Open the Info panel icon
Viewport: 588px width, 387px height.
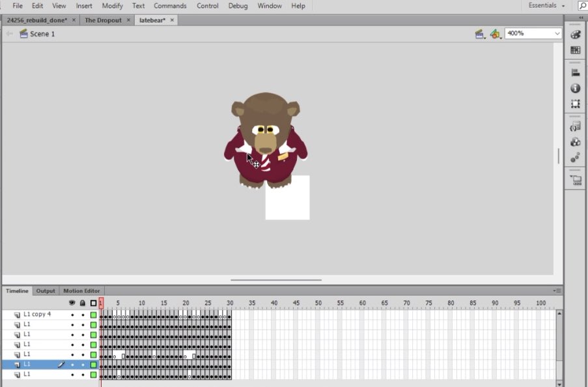pos(575,89)
